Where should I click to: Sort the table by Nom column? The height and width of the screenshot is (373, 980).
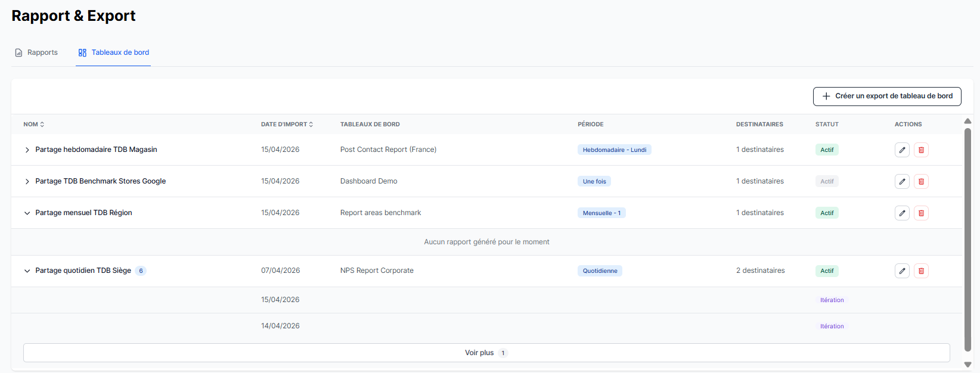click(34, 125)
